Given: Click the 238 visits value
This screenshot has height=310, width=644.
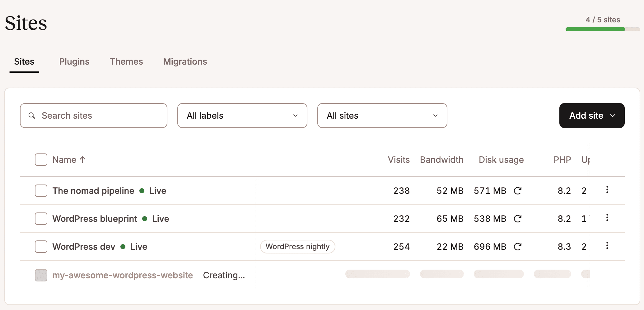Looking at the screenshot, I should 401,191.
